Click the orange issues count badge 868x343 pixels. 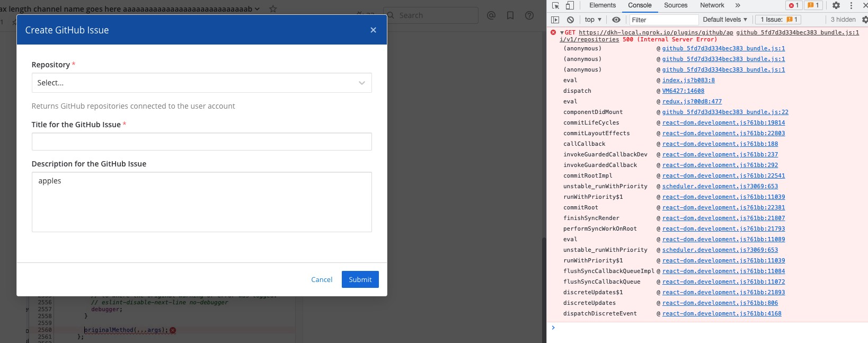813,5
